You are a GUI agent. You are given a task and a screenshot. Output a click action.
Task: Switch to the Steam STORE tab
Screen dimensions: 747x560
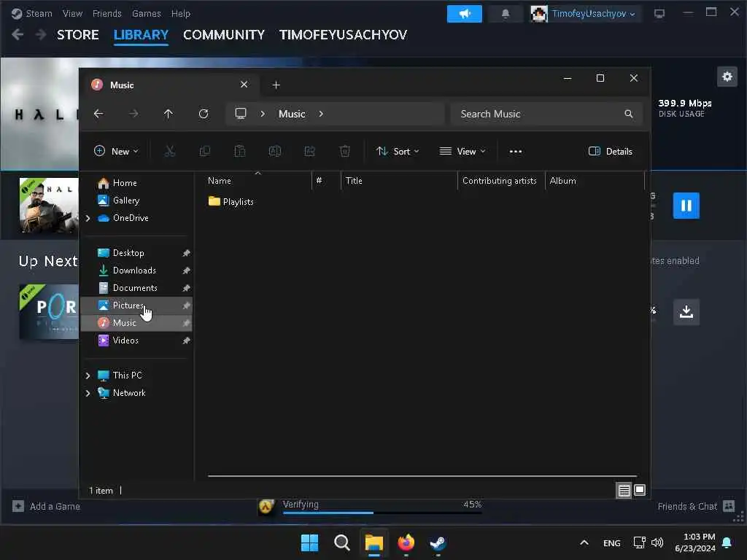(x=78, y=35)
